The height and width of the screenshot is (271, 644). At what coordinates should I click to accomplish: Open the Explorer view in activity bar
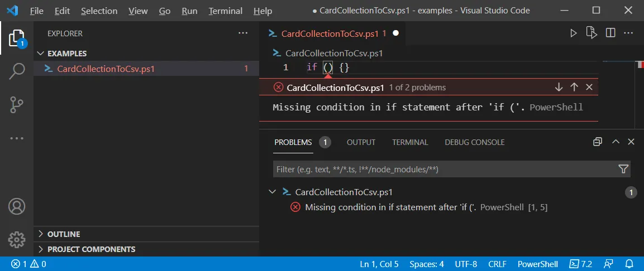17,38
